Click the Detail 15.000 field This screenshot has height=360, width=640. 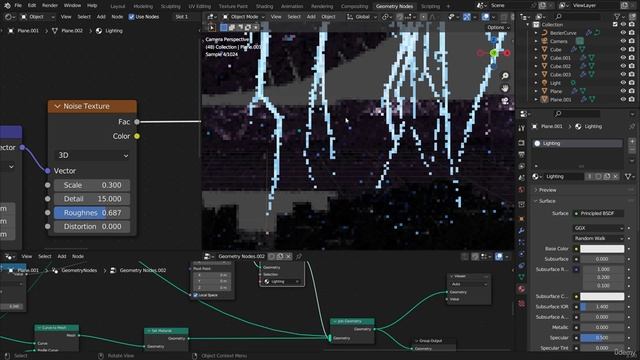92,199
